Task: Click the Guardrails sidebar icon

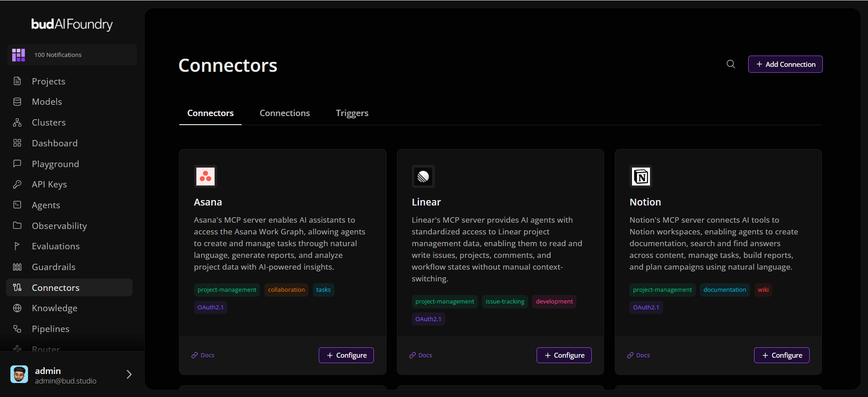Action: (x=17, y=267)
